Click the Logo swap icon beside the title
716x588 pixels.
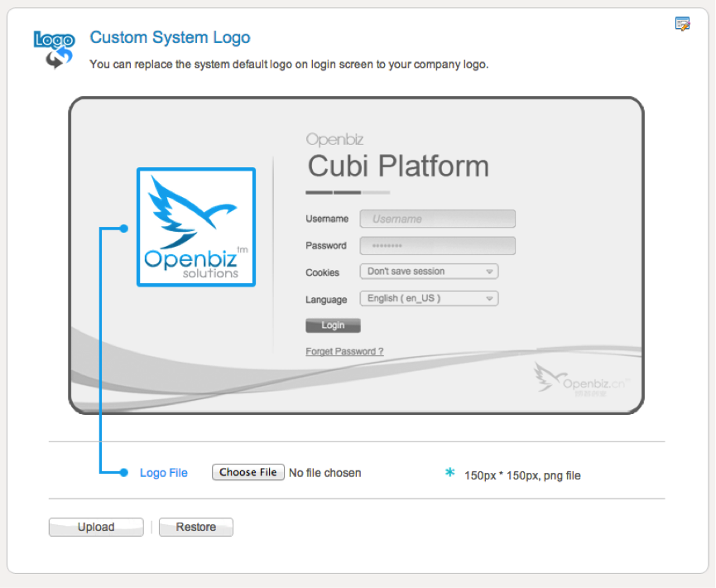tap(55, 50)
